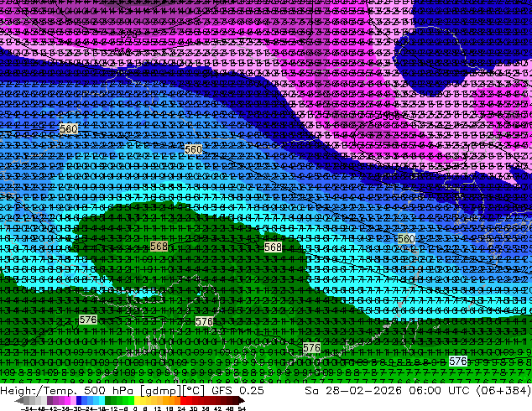Click the white 568 contour label
This screenshot has width=532, height=411.
click(273, 247)
